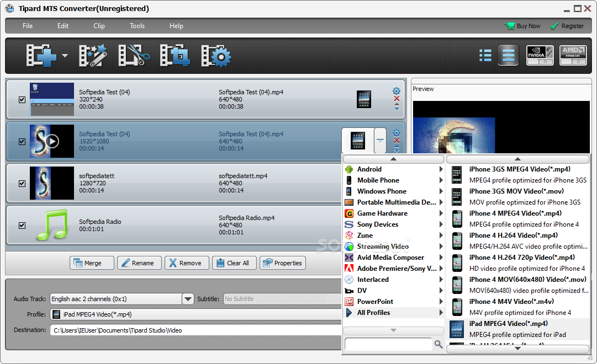Toggle NVIDIA acceleration icon
The height and width of the screenshot is (364, 597).
coord(540,56)
